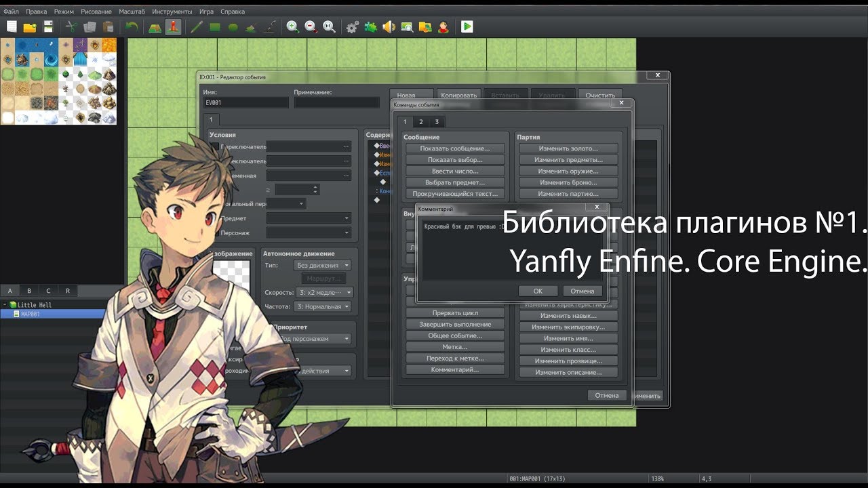Open the Event Searcher icon

pyautogui.click(x=407, y=27)
